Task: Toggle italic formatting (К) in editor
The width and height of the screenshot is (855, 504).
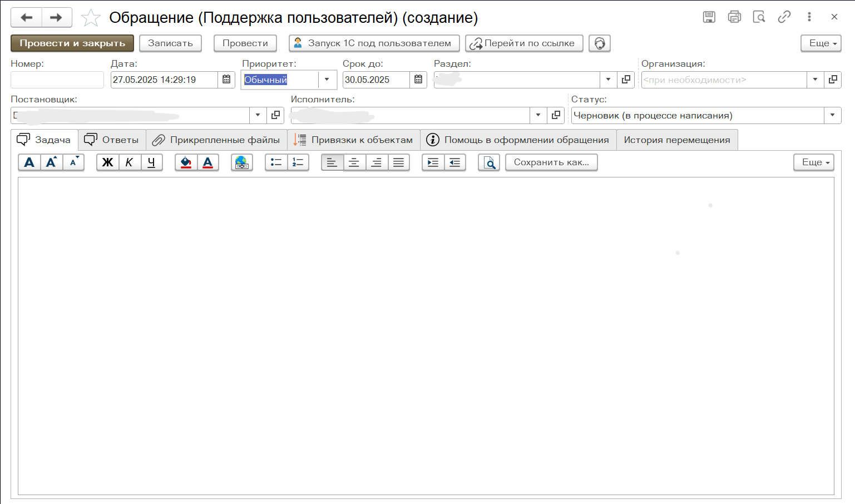Action: point(129,162)
